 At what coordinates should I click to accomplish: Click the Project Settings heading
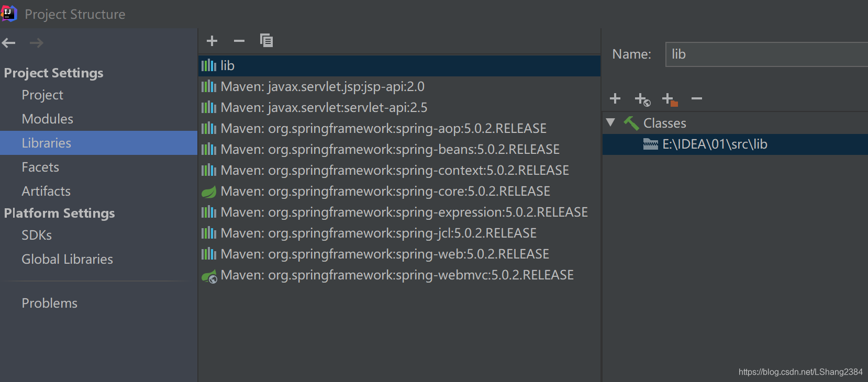53,73
